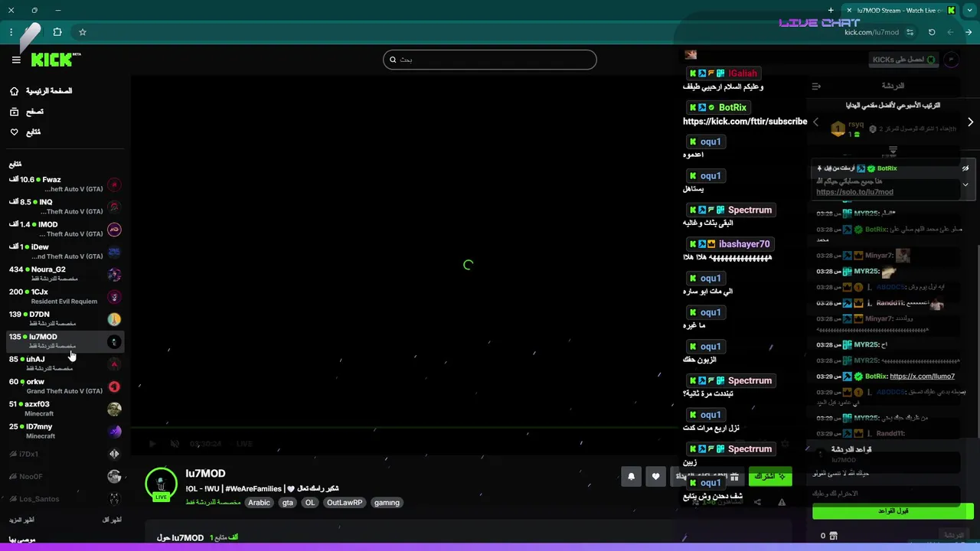980x551 pixels.
Task: Bookmark page with star icon
Action: [83, 32]
